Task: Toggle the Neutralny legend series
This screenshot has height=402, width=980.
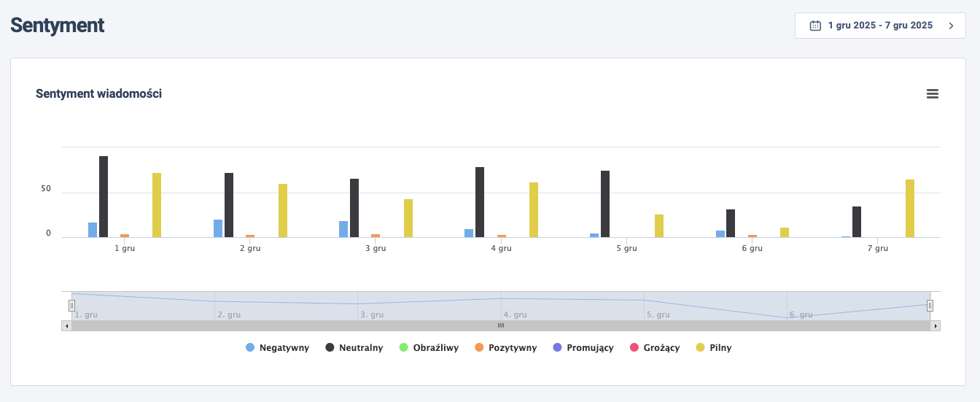Action: point(354,348)
